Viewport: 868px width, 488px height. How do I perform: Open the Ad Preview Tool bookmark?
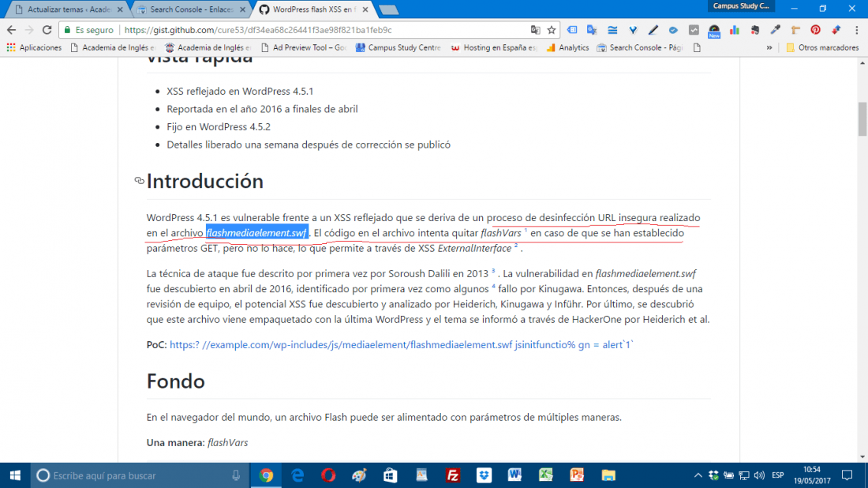(303, 47)
